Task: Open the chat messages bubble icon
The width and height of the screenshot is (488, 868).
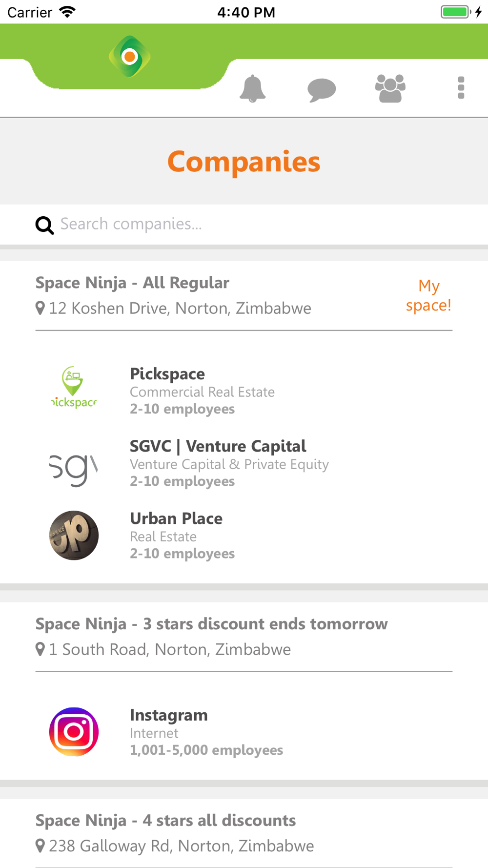Action: click(322, 90)
